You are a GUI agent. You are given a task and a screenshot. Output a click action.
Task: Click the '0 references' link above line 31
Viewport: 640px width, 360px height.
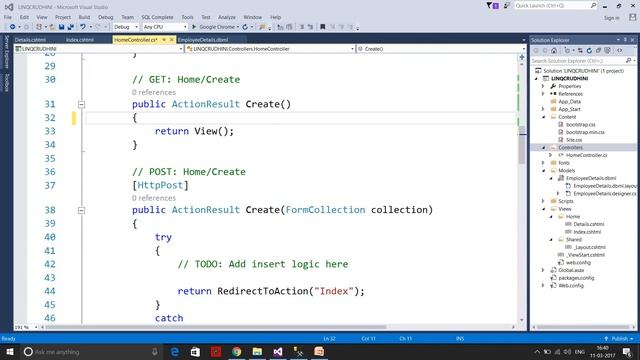pyautogui.click(x=153, y=92)
